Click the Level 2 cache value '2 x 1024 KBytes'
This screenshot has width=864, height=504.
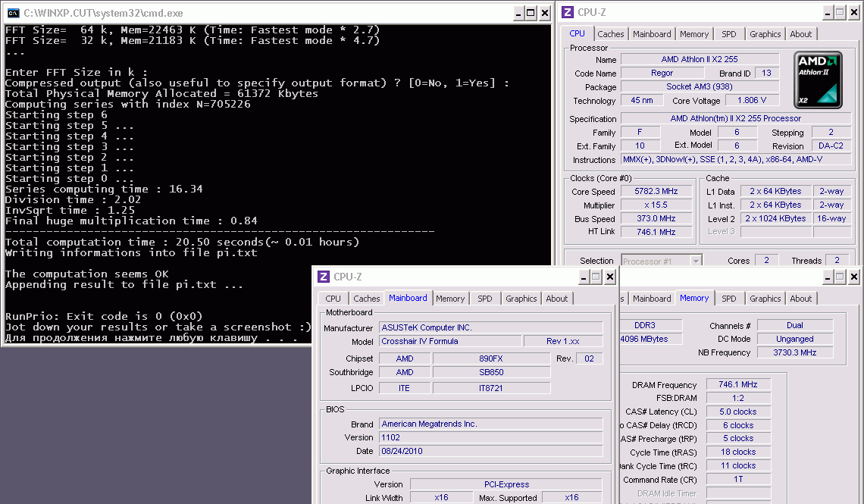click(x=776, y=219)
